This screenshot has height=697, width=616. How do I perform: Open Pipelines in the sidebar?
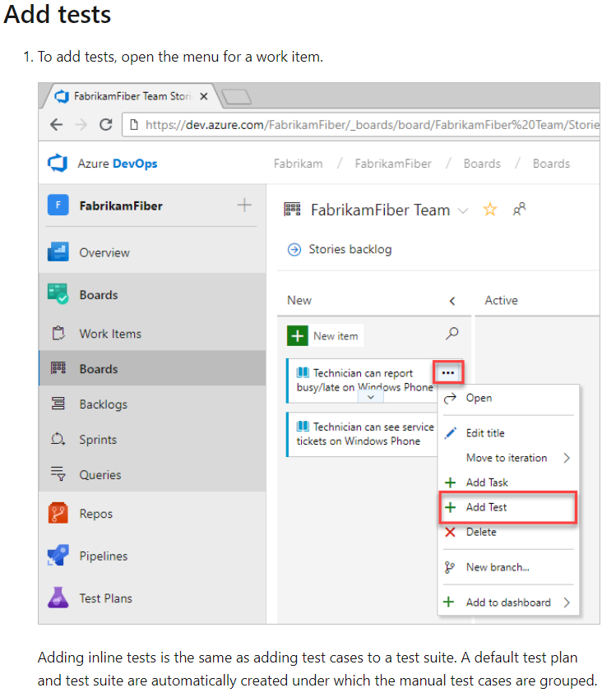coord(151,556)
